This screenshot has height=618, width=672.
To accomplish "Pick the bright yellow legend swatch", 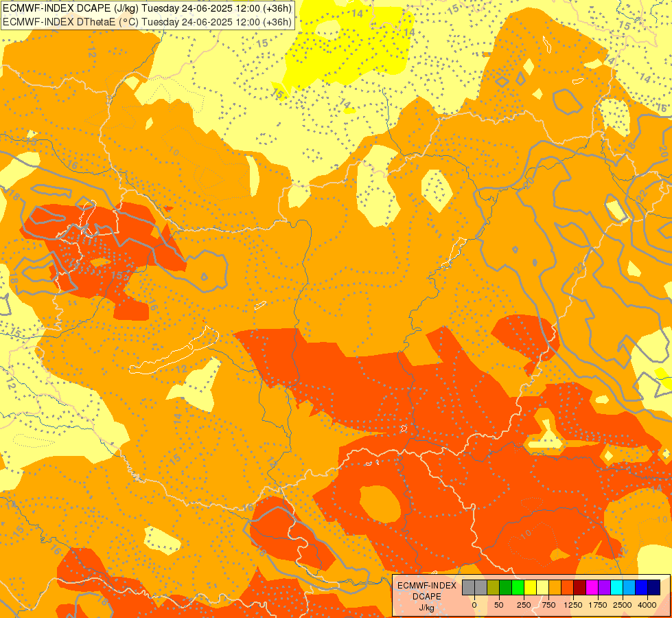I will [530, 587].
